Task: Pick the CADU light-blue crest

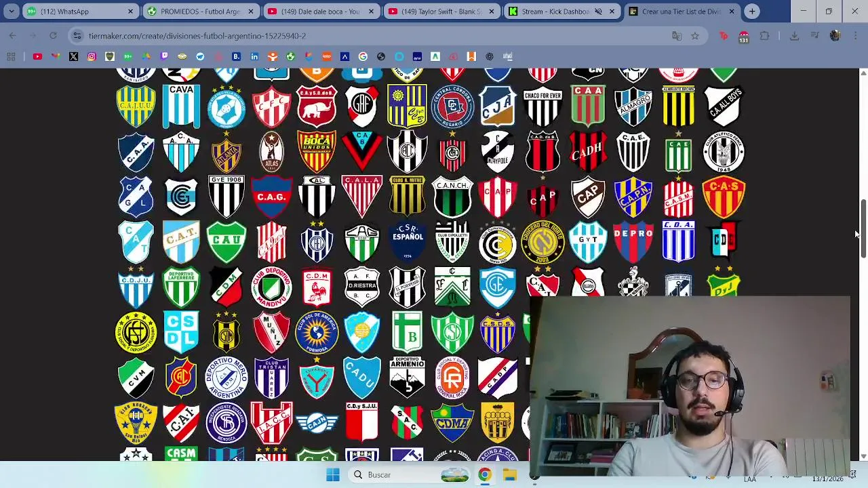Action: pyautogui.click(x=362, y=378)
